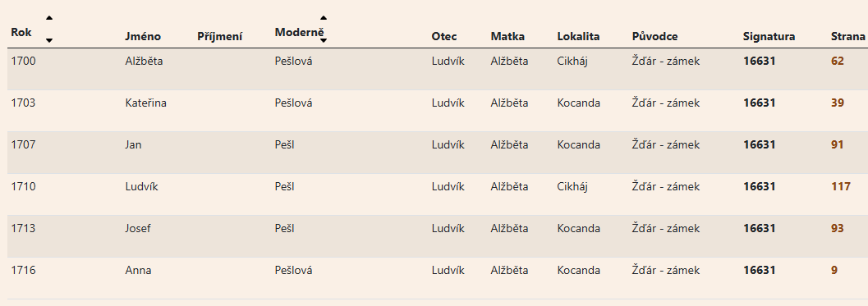This screenshot has height=306, width=868.
Task: Open page link 93 for Josef Pešl
Action: coord(838,228)
